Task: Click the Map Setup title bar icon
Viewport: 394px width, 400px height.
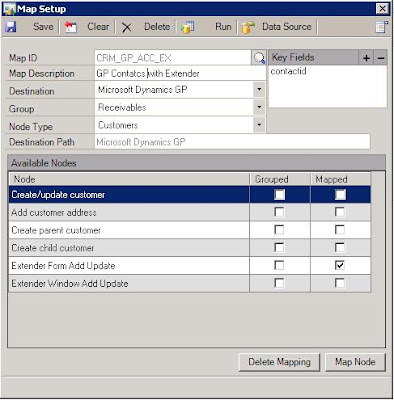Action: coord(9,9)
